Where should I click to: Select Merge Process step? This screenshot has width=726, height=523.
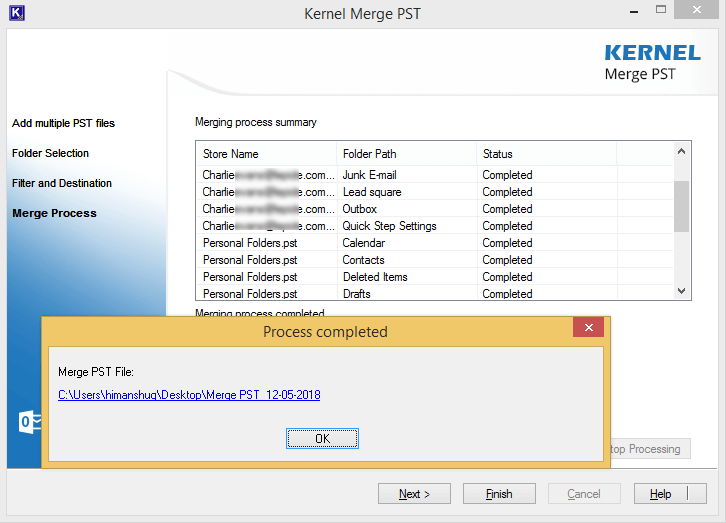click(54, 213)
